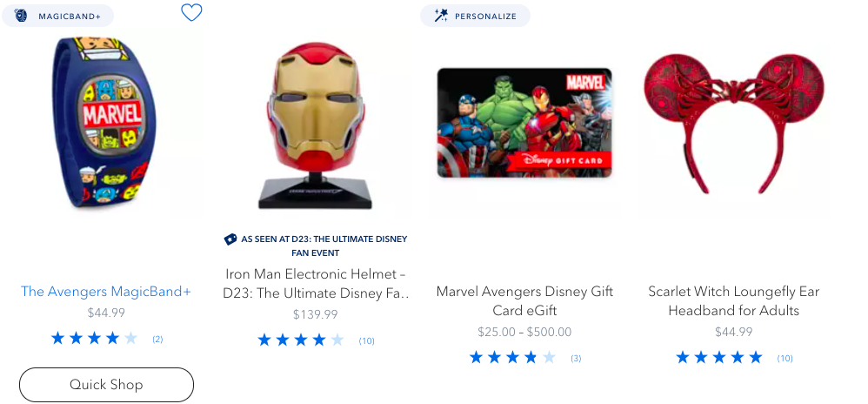This screenshot has height=404, width=868.
Task: Open the Scarlet Witch headband (10) reviews count
Action: (x=785, y=358)
